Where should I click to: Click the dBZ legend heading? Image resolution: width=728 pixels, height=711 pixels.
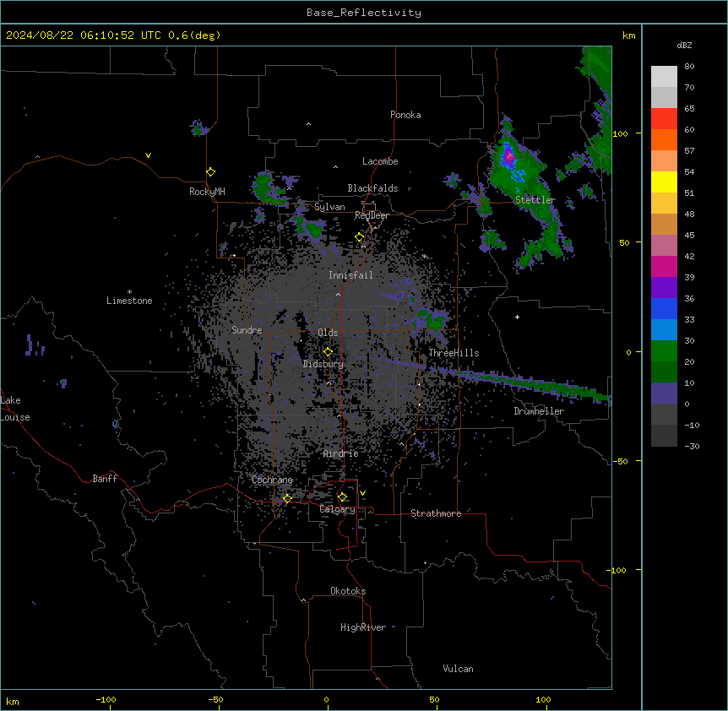(684, 45)
